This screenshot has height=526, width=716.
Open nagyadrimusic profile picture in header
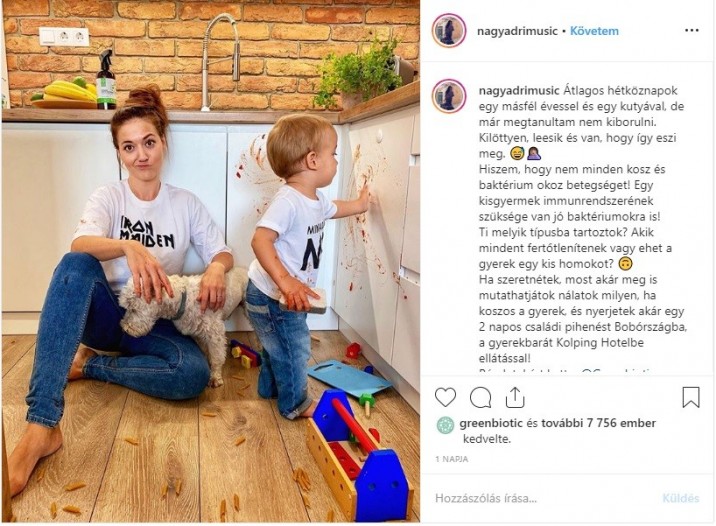pyautogui.click(x=449, y=31)
